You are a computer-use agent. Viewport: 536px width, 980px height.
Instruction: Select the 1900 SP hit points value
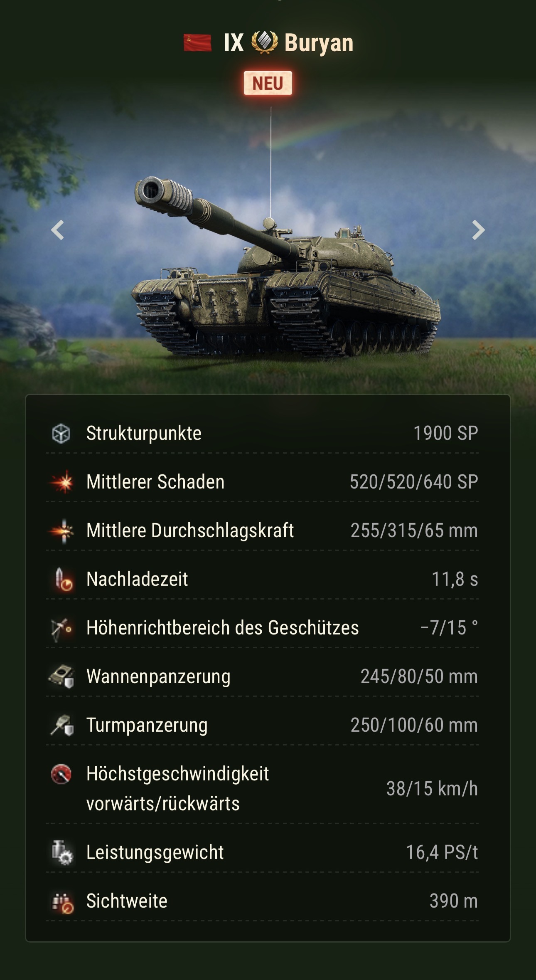coord(445,433)
